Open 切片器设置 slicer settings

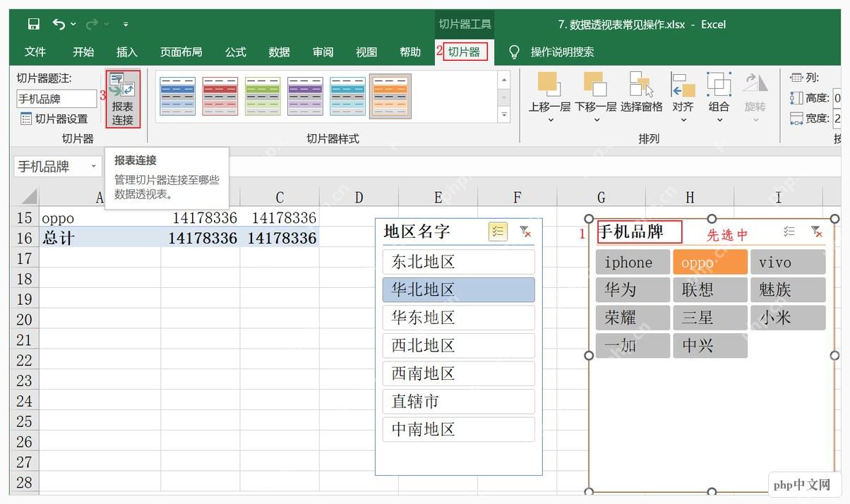click(54, 119)
